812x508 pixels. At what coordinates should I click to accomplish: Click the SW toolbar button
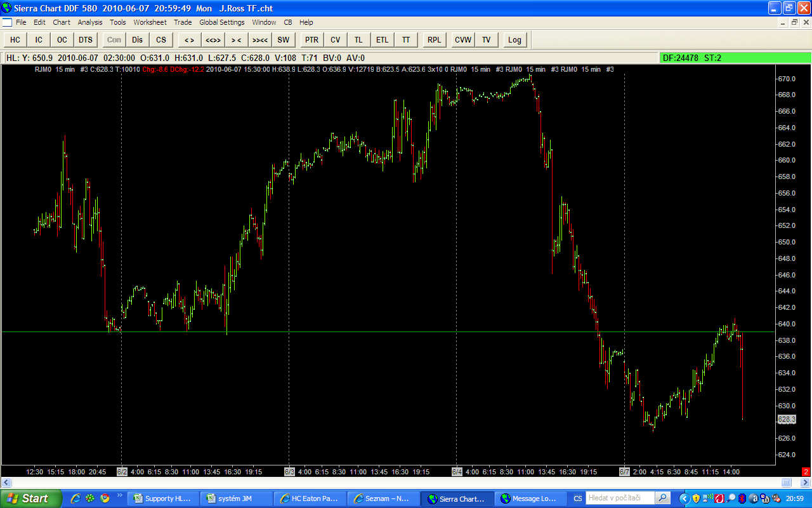pyautogui.click(x=283, y=39)
